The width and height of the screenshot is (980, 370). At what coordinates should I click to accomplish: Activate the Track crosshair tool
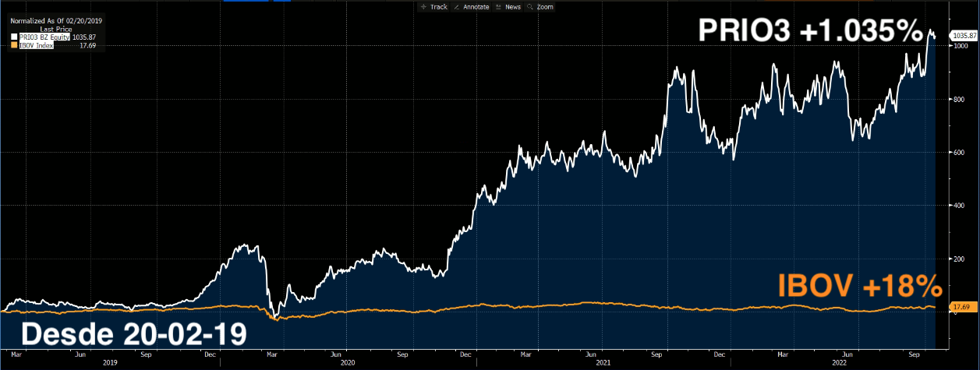[433, 6]
